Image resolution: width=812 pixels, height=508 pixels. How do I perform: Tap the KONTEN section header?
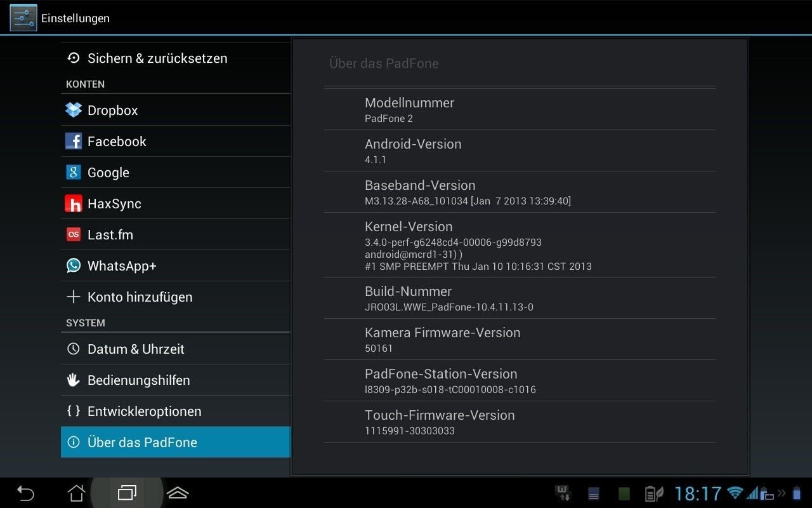(85, 84)
